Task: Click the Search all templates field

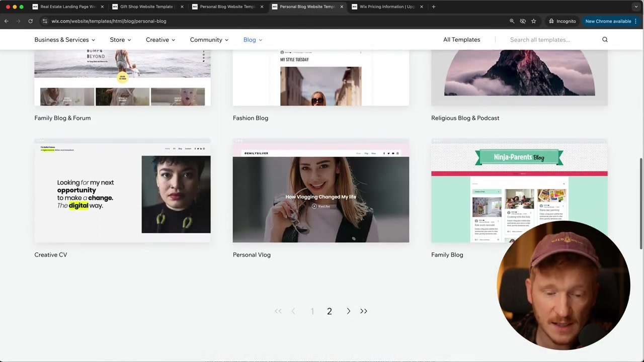Action: [552, 40]
